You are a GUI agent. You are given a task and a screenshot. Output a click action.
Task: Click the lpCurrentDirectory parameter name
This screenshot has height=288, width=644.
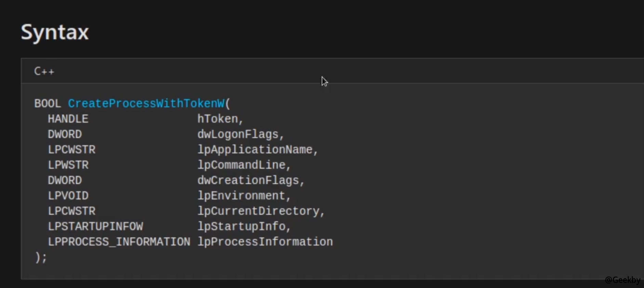[x=258, y=211]
